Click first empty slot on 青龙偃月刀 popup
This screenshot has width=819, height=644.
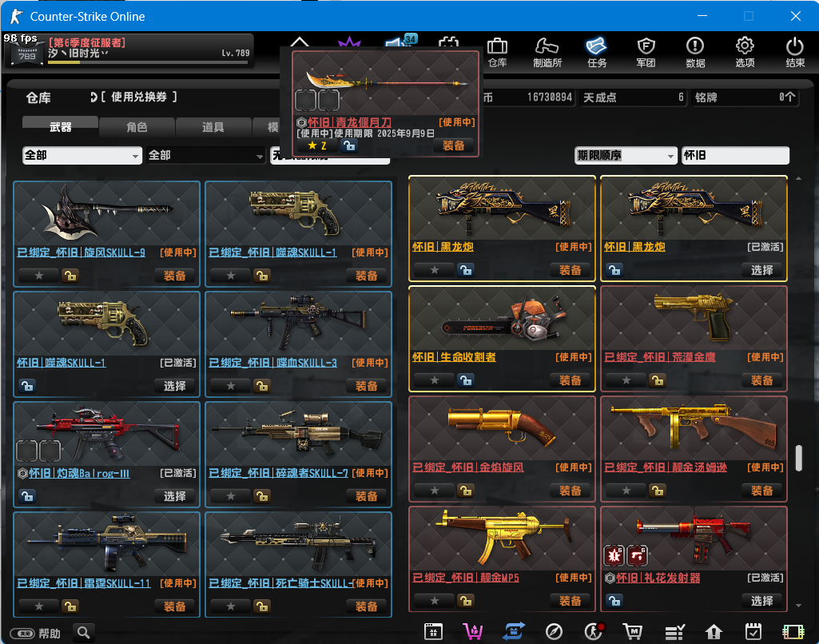pyautogui.click(x=305, y=100)
